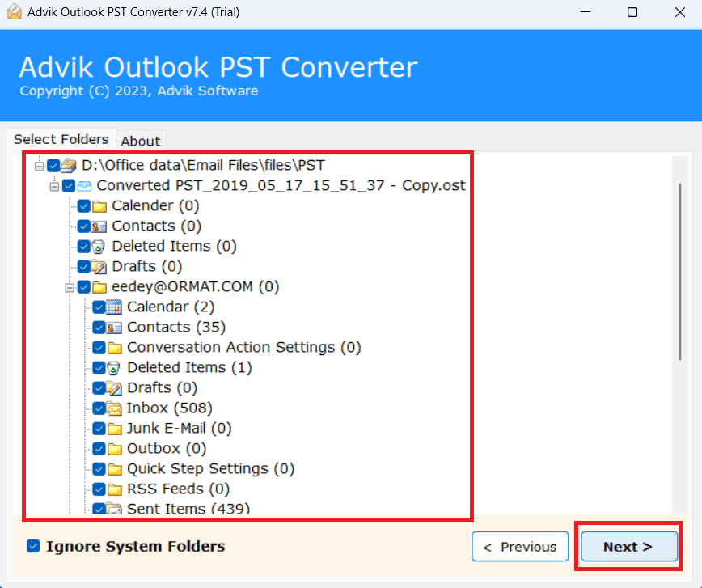702x588 pixels.
Task: Select the Conversation Action Settings (0) label
Action: (x=244, y=348)
